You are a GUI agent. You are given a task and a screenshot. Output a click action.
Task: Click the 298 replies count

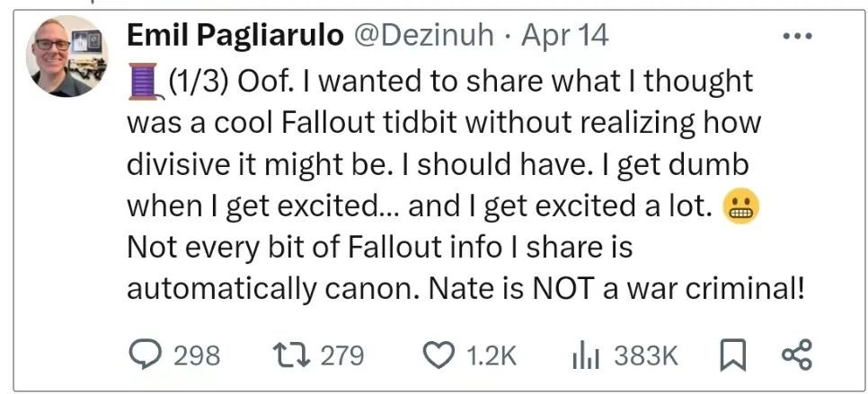coord(196,356)
